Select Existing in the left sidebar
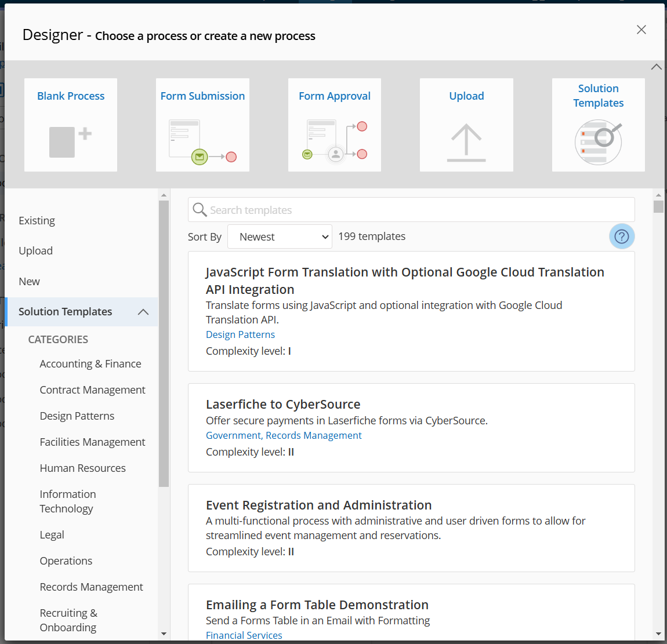 click(37, 221)
